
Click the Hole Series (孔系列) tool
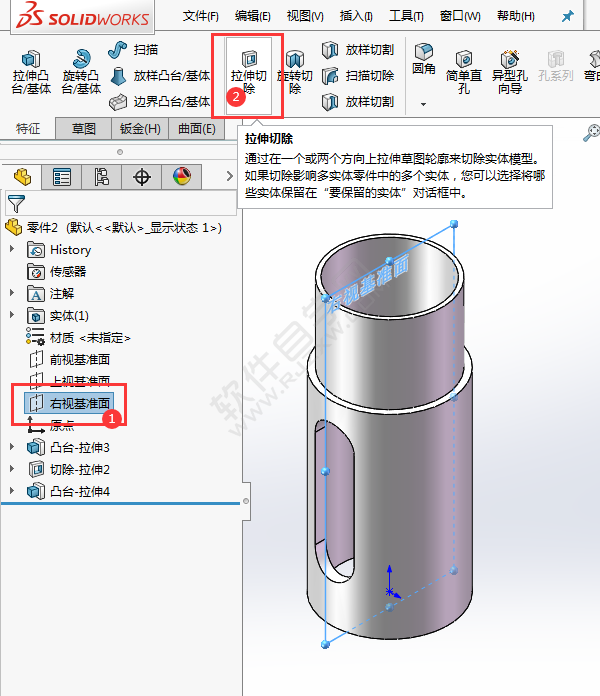(x=556, y=67)
